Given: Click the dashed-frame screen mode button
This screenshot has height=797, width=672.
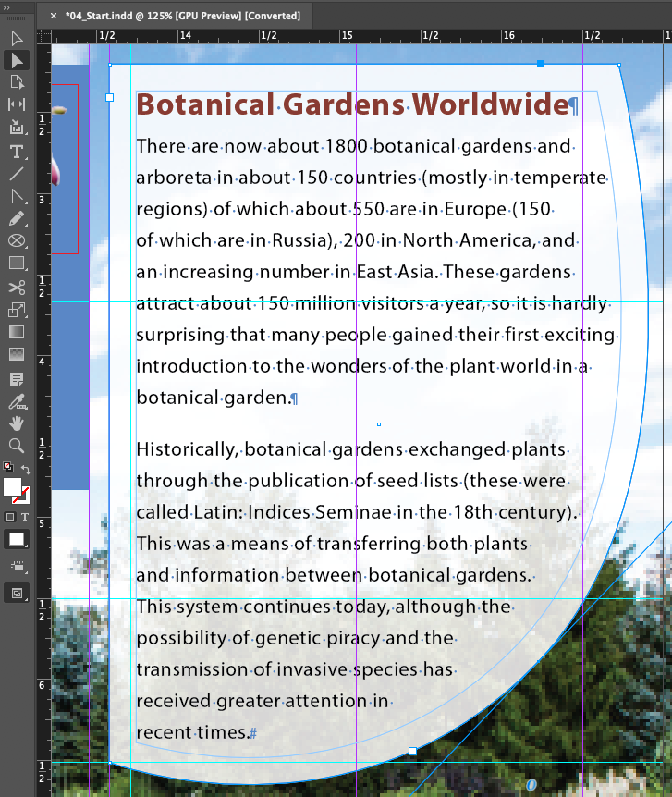Looking at the screenshot, I should click(17, 566).
